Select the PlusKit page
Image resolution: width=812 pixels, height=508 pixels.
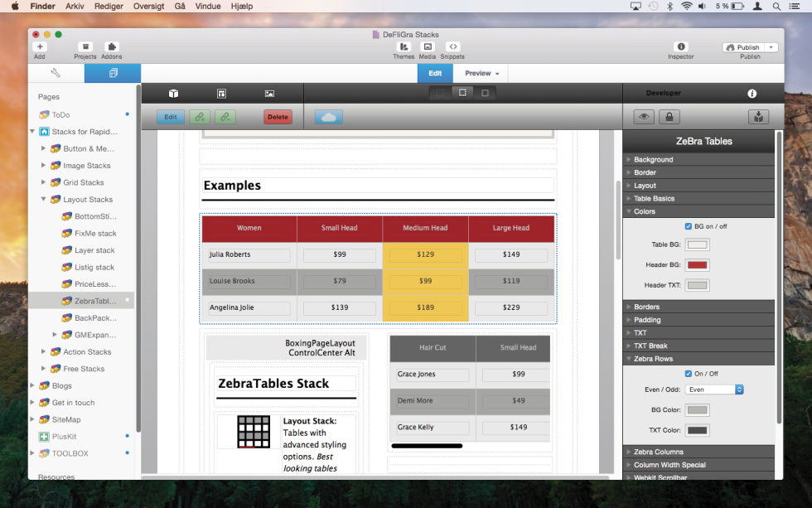click(x=65, y=436)
